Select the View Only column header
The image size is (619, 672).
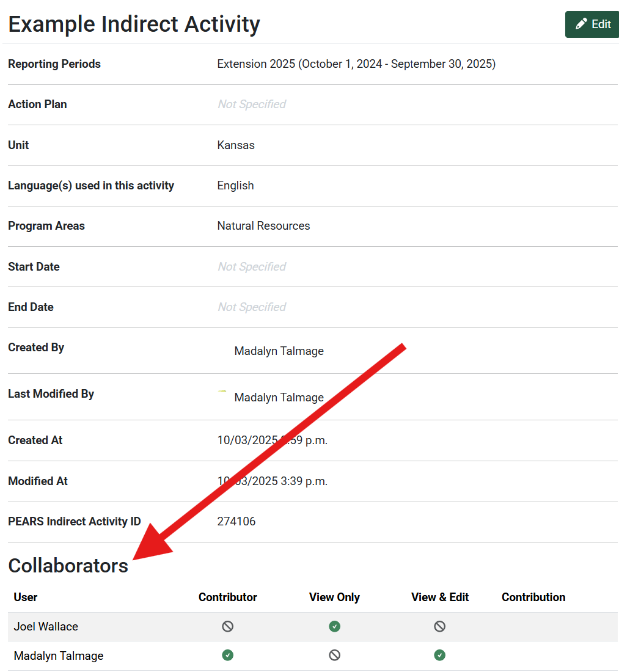pos(334,597)
